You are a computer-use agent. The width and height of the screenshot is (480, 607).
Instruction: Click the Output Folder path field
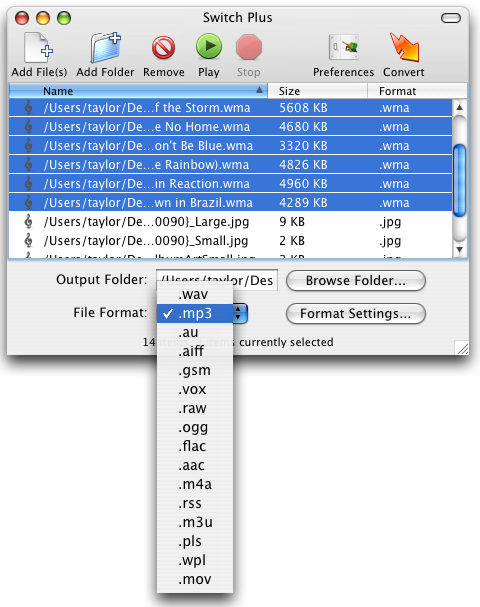coord(217,280)
